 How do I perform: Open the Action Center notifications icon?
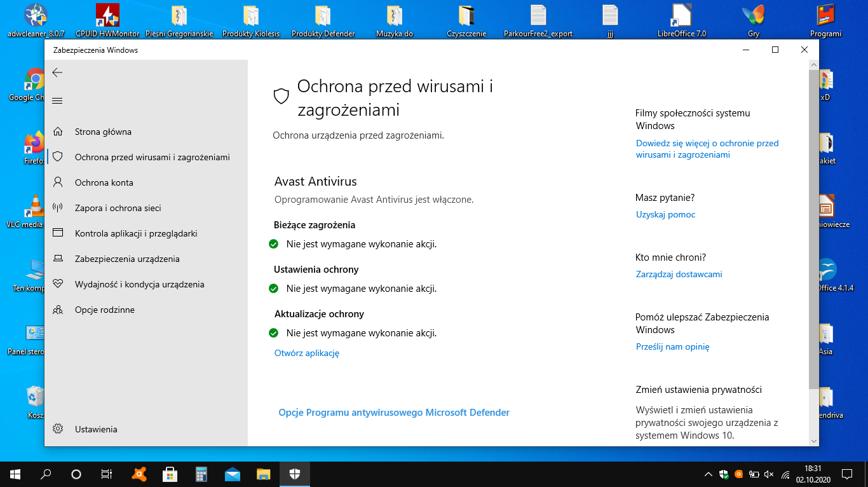coord(846,474)
